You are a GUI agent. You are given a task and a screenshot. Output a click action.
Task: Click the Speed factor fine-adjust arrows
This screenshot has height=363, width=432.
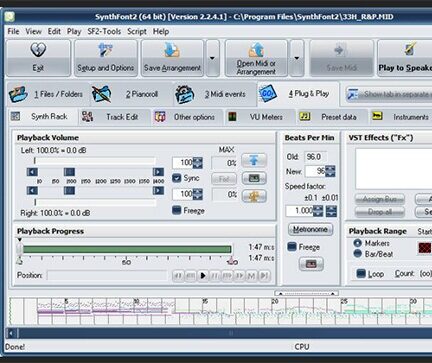click(331, 211)
